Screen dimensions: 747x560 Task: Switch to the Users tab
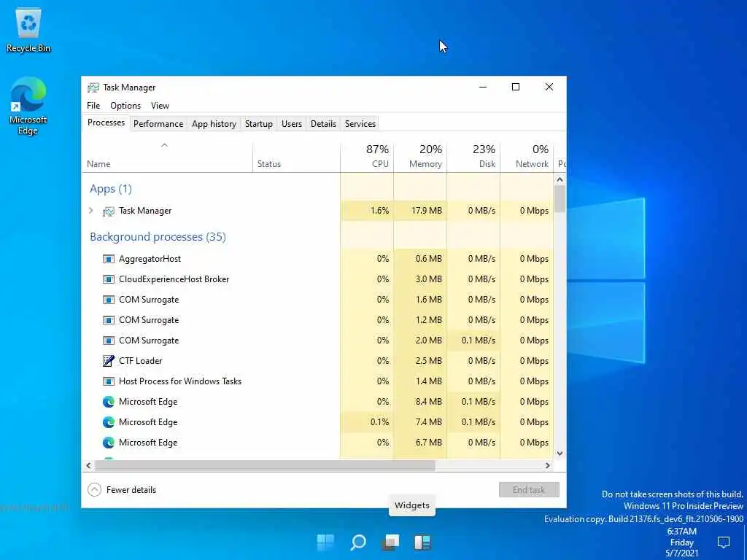tap(292, 124)
